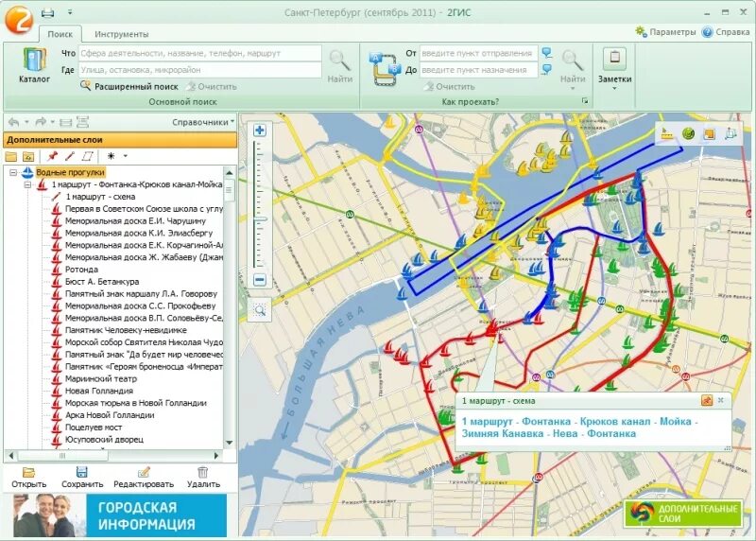Screen dimensions: 756x541
Task: Click Редактировать to edit the layer
Action: 144,478
